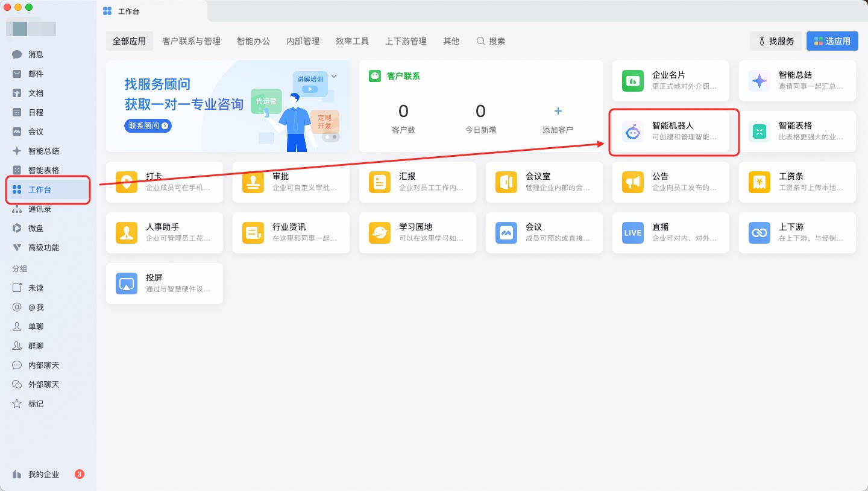The image size is (868, 491).
Task: Click the 搜索 search field
Action: pos(491,41)
